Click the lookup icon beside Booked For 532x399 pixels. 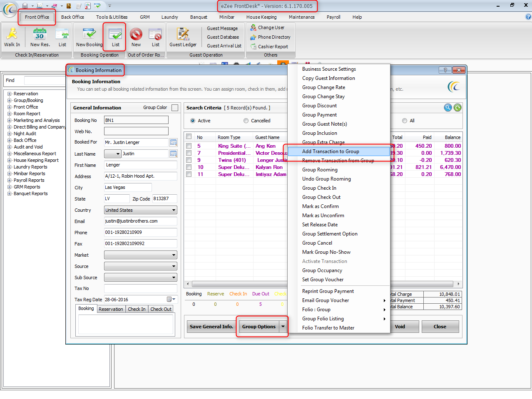point(174,142)
